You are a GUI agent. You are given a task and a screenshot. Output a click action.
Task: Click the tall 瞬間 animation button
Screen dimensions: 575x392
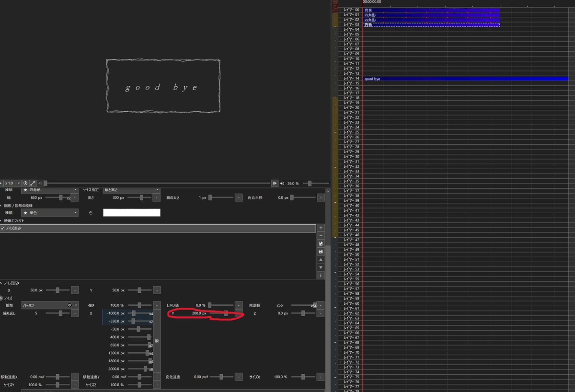[157, 341]
